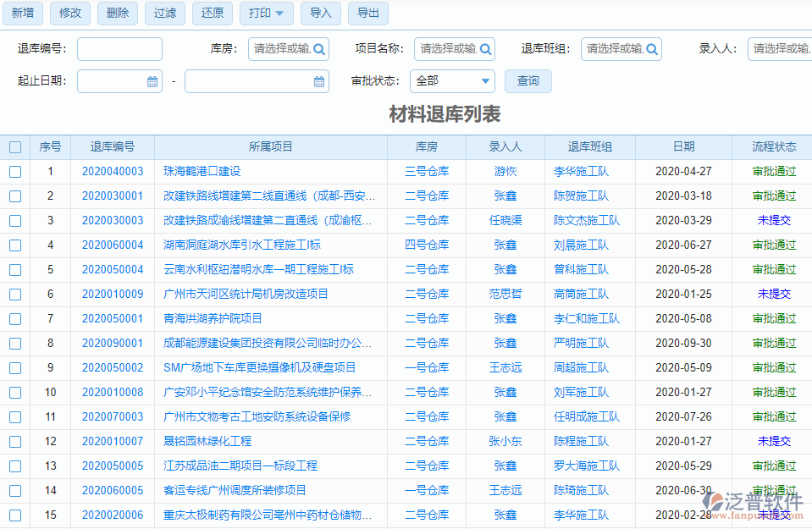Click the 退库编号 input field
This screenshot has width=812, height=529.
[119, 49]
